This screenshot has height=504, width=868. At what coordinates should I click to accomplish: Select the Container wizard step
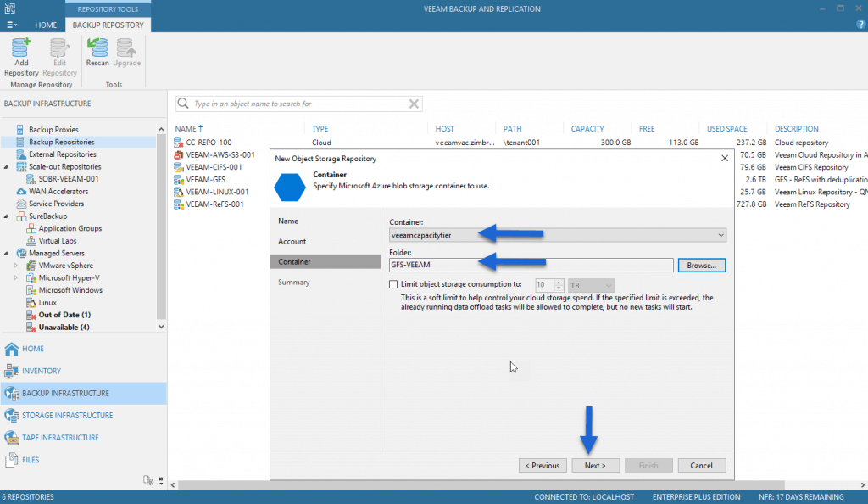point(325,262)
